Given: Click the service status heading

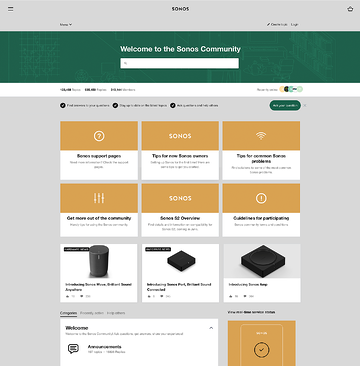Looking at the screenshot, I should (252, 312).
